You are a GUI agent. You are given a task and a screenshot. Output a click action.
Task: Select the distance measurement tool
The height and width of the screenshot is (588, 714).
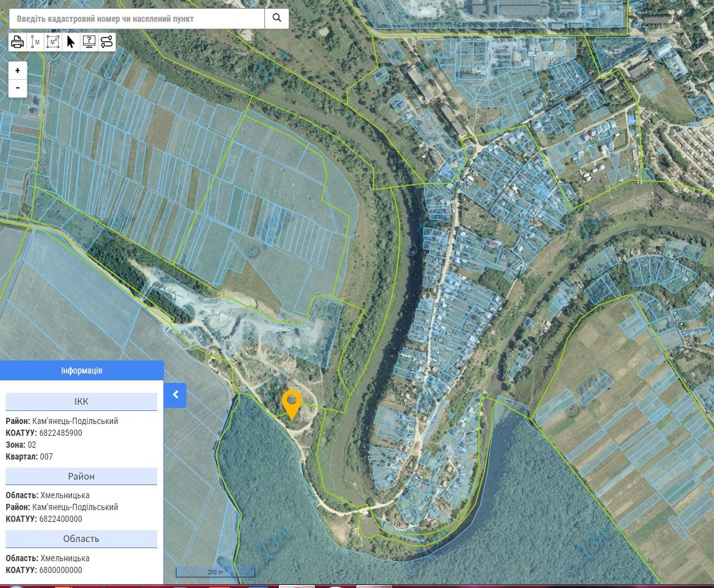point(36,42)
